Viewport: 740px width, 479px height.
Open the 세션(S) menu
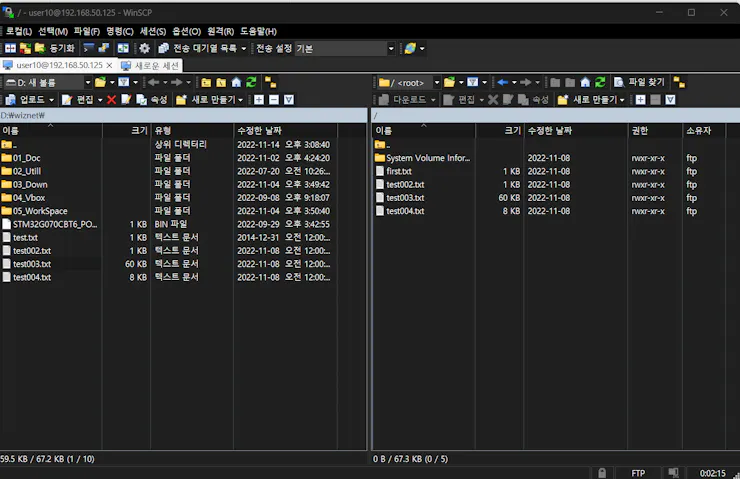(x=153, y=31)
